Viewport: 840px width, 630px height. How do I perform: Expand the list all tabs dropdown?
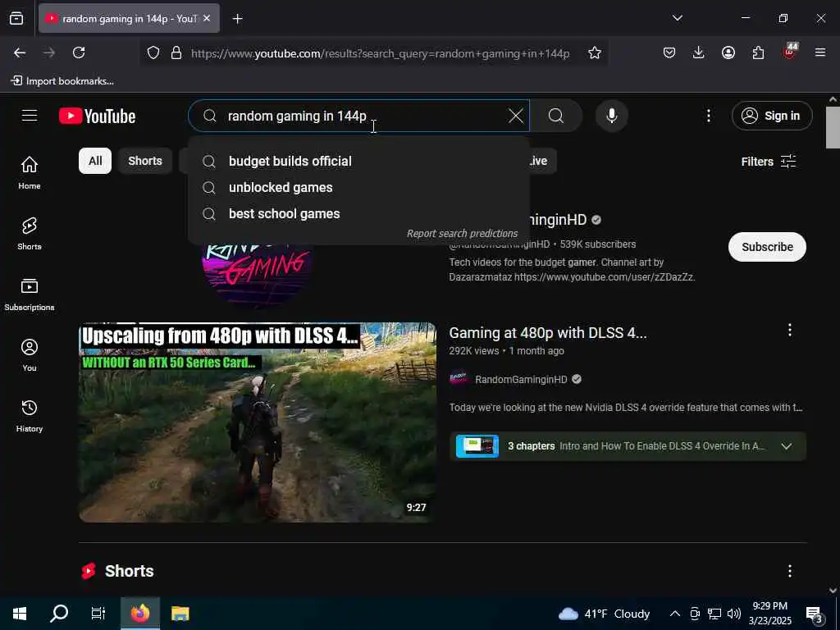tap(677, 18)
